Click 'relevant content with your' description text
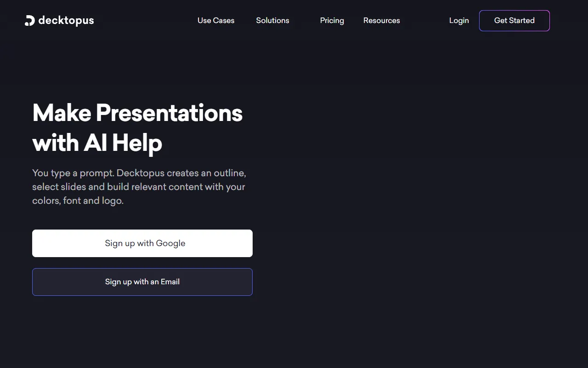Viewport: 588px width, 368px height. [188, 187]
